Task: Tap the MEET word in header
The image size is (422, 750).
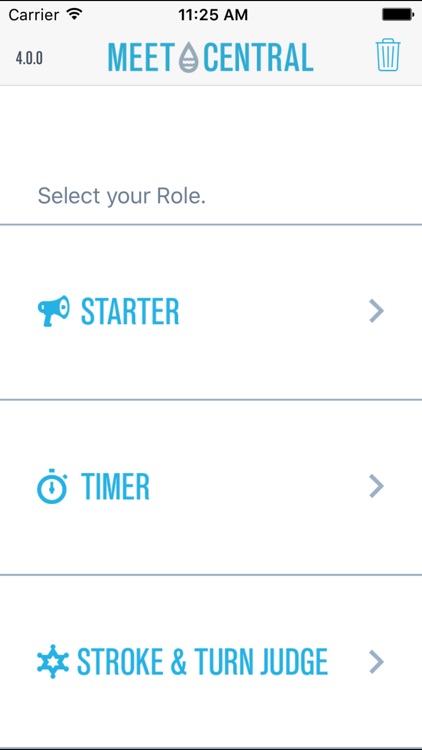Action: tap(141, 58)
